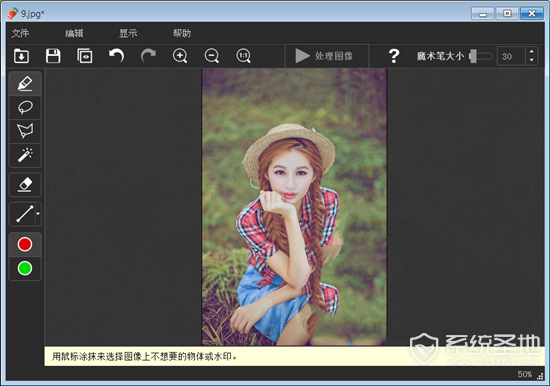550x386 pixels.
Task: Click the redo arrow icon
Action: point(148,56)
